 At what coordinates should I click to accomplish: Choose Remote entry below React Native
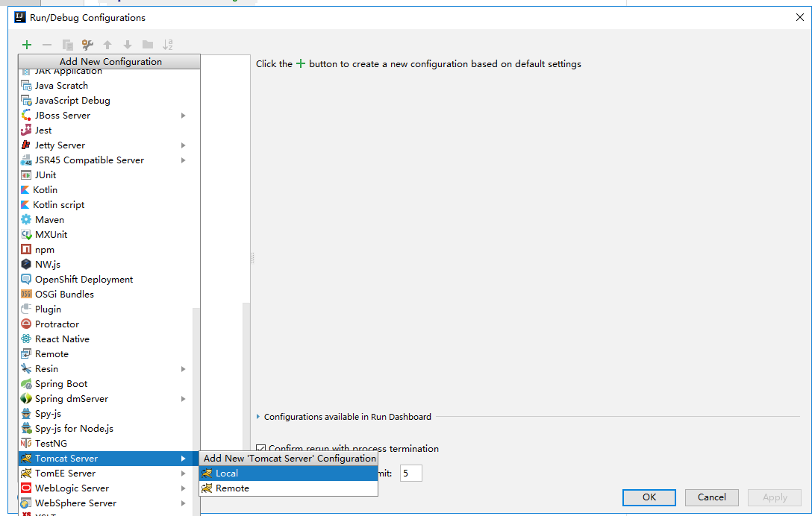[106, 354]
